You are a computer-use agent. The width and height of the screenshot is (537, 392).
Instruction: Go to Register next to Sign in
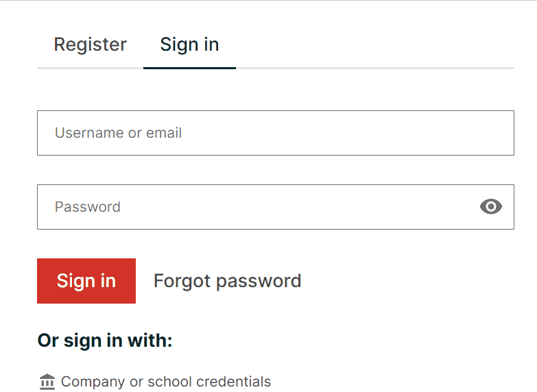(x=90, y=45)
